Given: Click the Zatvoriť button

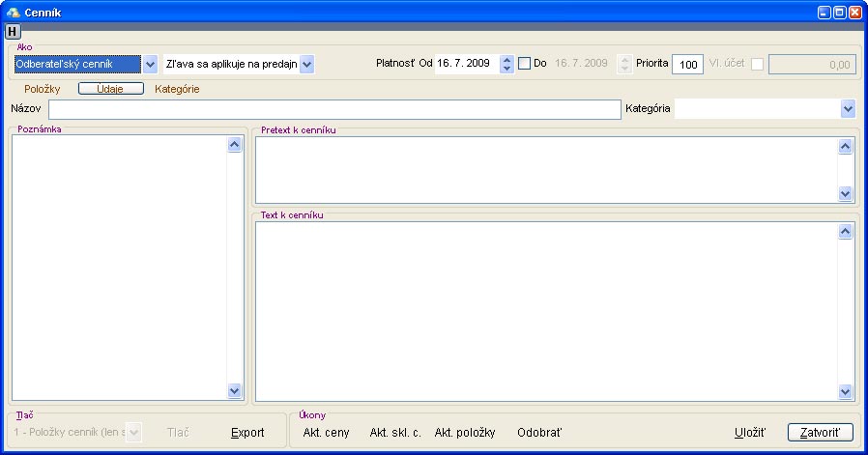Looking at the screenshot, I should click(820, 433).
